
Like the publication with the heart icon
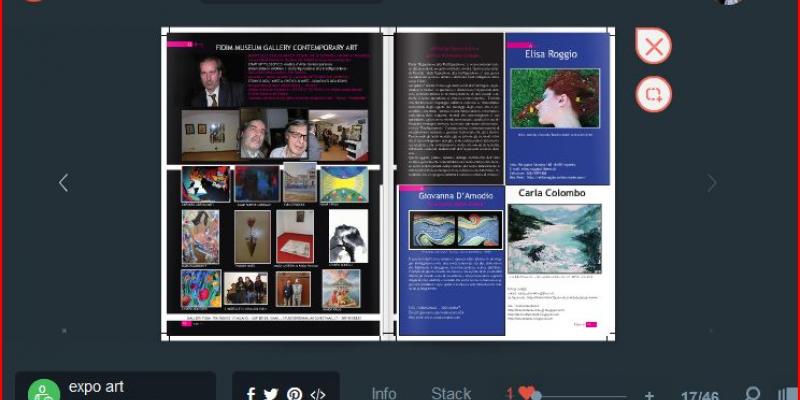pyautogui.click(x=527, y=392)
